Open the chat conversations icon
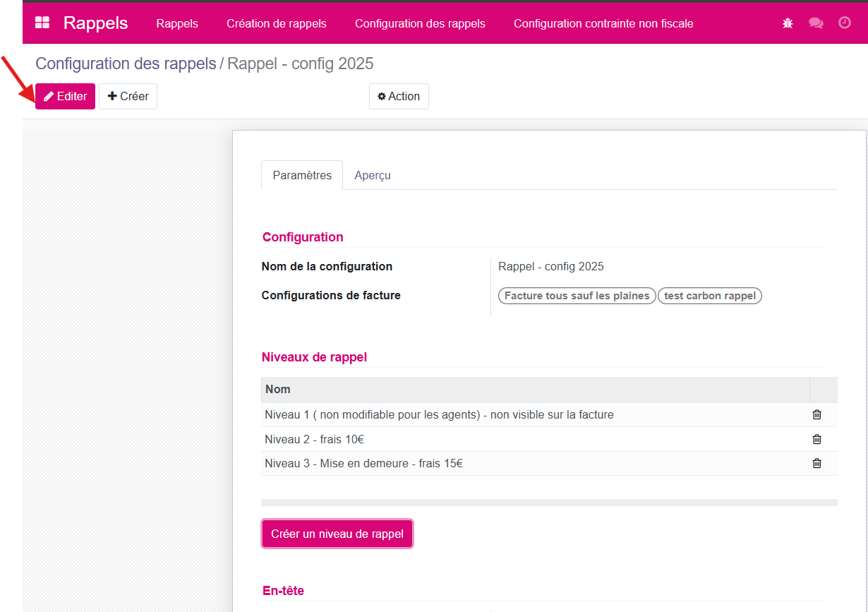This screenshot has width=868, height=612. pyautogui.click(x=816, y=23)
